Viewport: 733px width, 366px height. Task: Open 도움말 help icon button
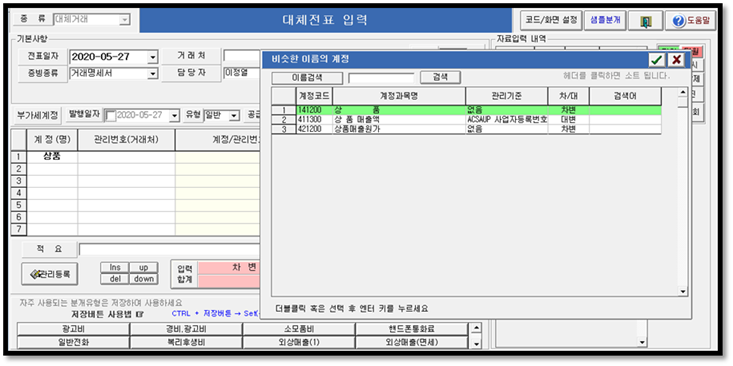point(690,21)
